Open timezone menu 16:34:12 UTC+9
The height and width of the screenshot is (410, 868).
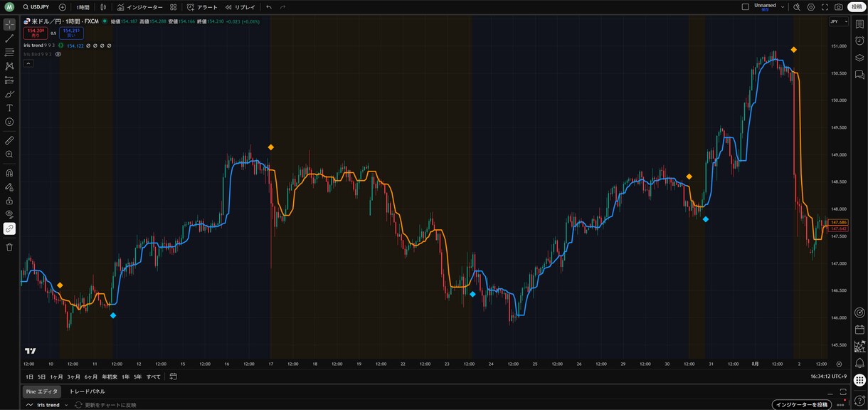point(828,377)
